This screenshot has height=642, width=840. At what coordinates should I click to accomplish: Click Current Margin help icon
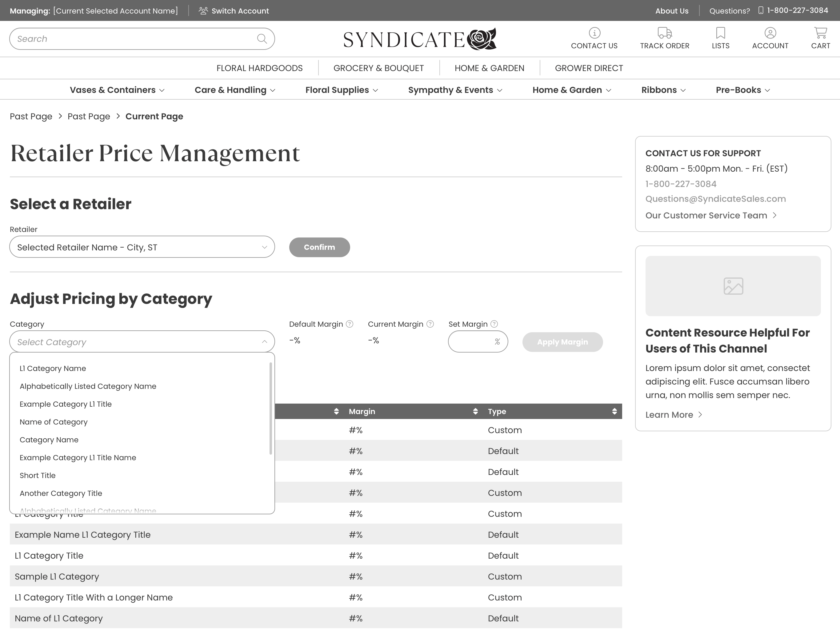click(x=430, y=324)
